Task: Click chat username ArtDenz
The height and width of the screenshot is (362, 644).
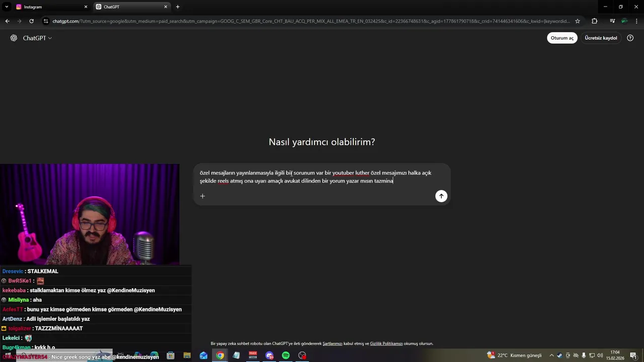Action: point(12,319)
